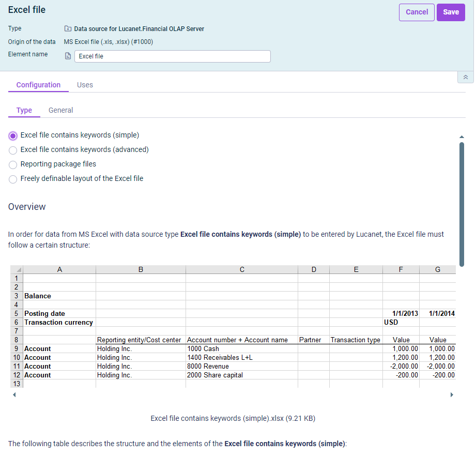Screen dimensions: 476x456
Task: Click into the Element name input field
Action: click(173, 56)
